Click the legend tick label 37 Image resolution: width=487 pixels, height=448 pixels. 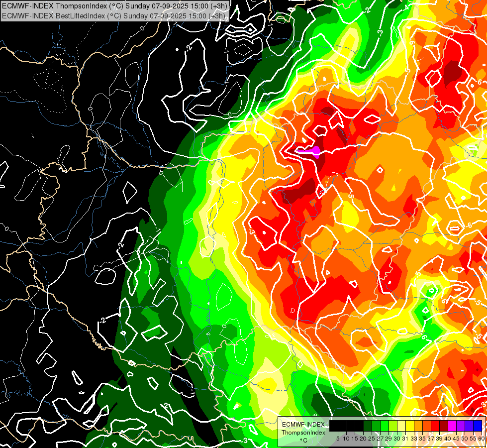click(431, 439)
